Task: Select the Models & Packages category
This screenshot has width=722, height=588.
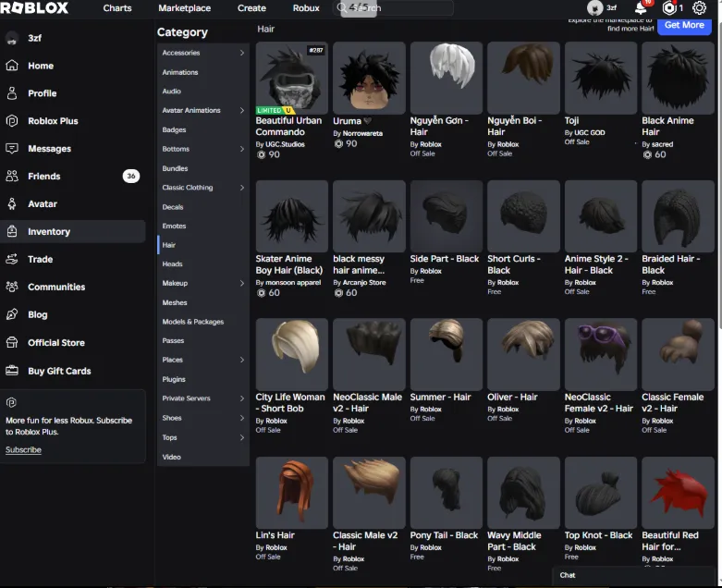Action: click(x=203, y=322)
